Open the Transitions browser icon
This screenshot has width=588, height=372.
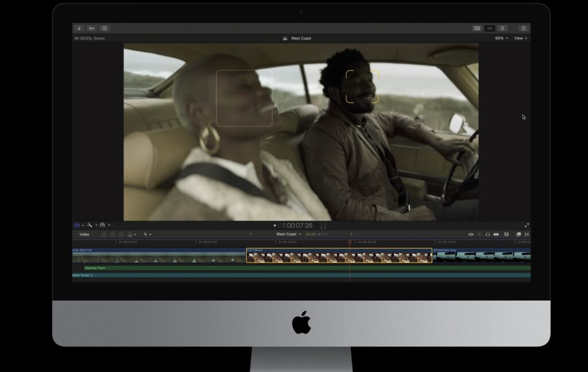pos(527,234)
